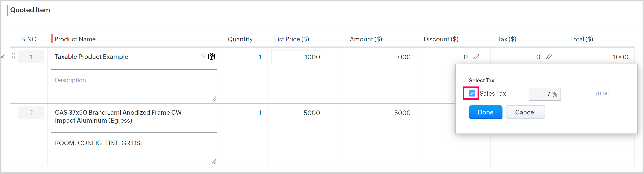Click the ROOM: CONFIG: TINT: GRIDS: description
Image resolution: width=644 pixels, height=174 pixels.
click(99, 143)
